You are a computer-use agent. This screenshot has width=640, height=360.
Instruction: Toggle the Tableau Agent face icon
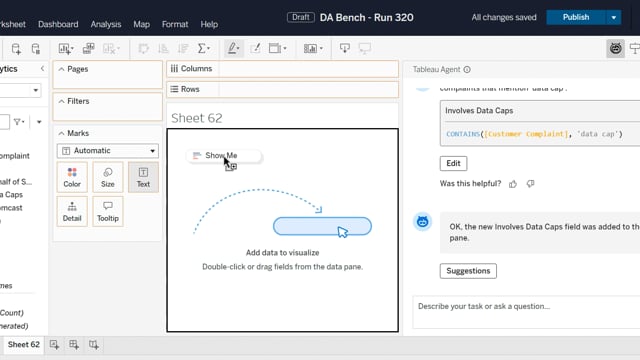coord(616,49)
